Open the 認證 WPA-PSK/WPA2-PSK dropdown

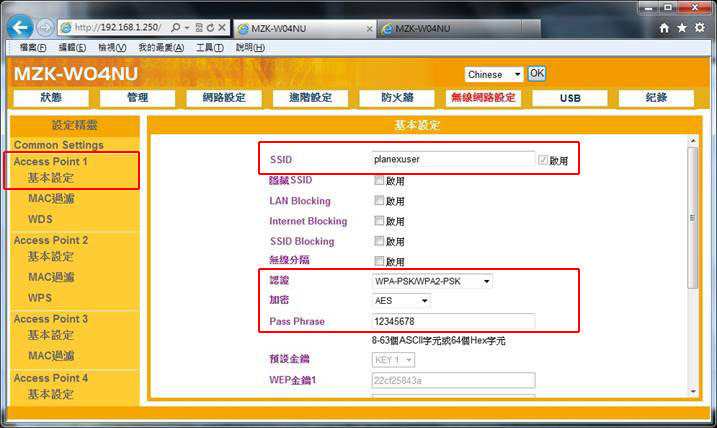432,281
